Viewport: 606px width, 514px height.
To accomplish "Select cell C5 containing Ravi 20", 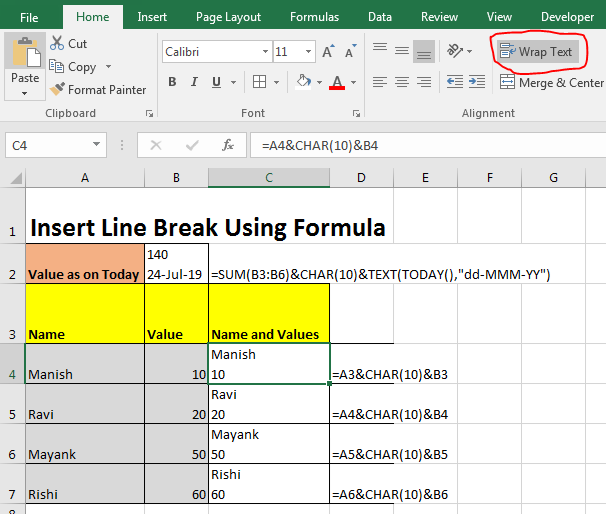I will coord(269,404).
